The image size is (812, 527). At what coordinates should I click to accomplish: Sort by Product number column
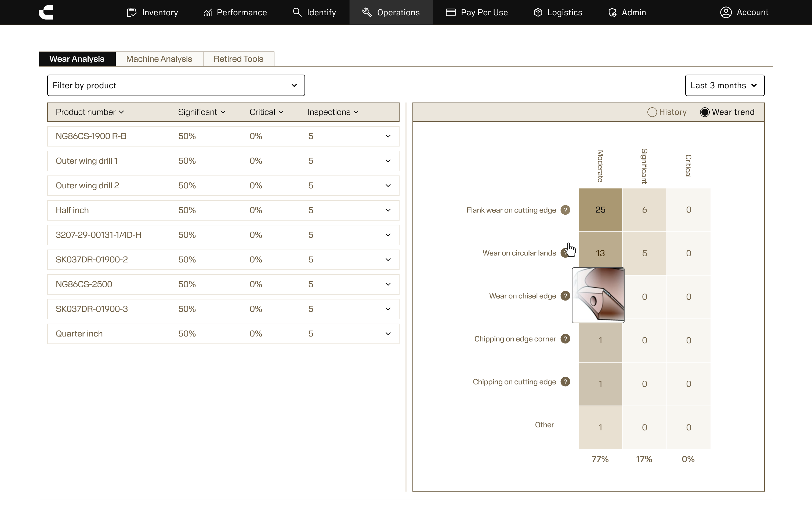point(90,112)
